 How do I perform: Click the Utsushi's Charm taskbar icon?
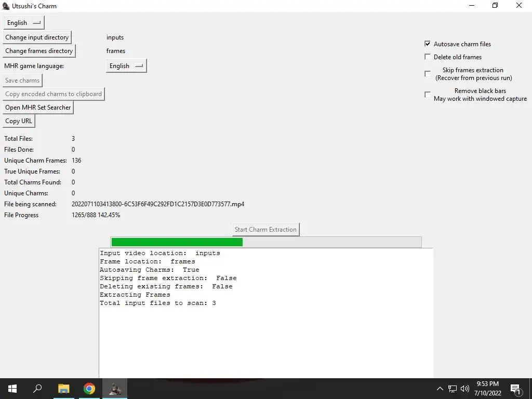(115, 389)
